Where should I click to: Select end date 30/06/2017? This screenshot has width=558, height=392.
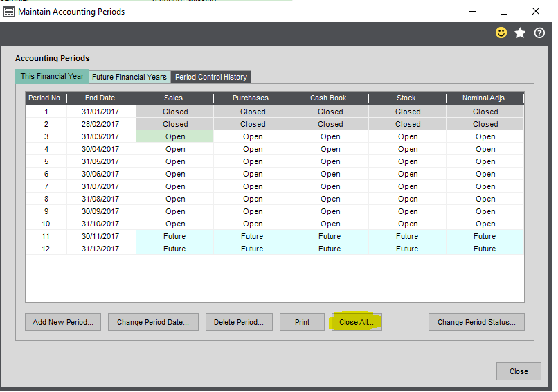click(101, 174)
